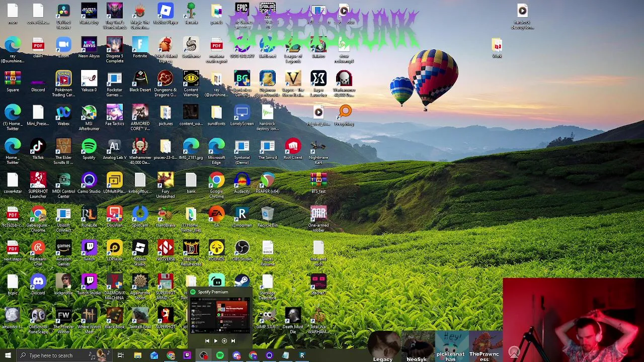Select the Nightmare Kart icon
The height and width of the screenshot is (362, 644).
[318, 152]
